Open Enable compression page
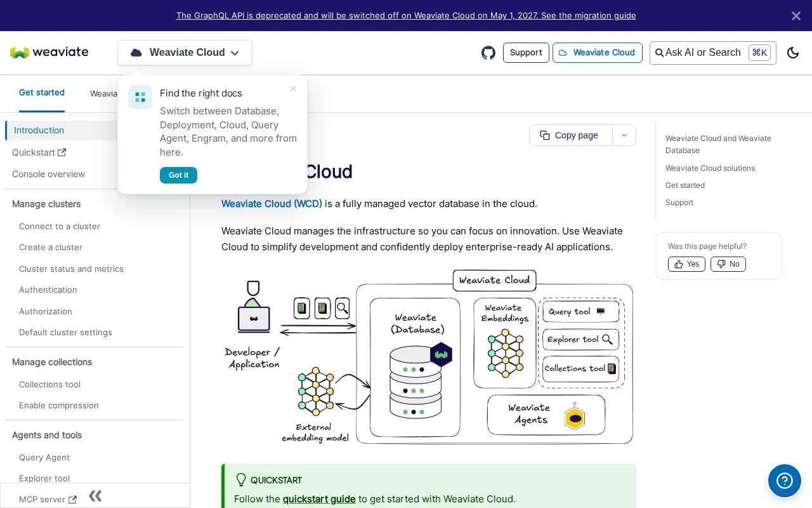This screenshot has width=812, height=508. coord(59,405)
